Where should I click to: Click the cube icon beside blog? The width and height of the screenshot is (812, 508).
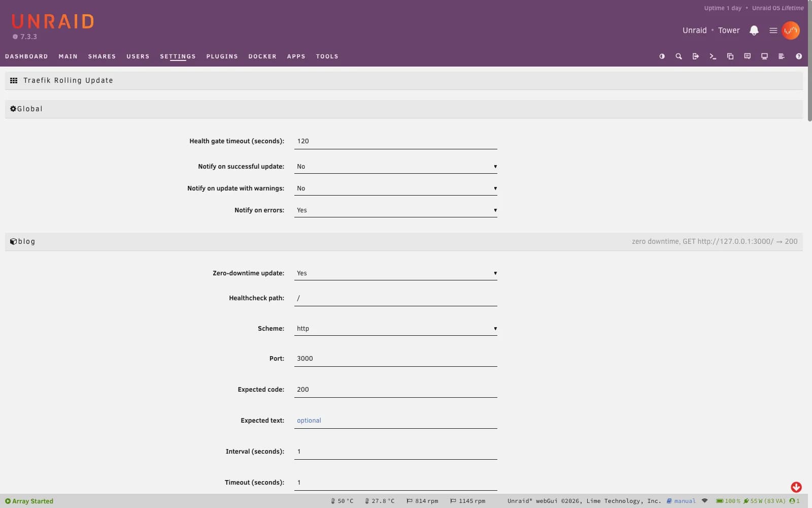click(x=13, y=241)
